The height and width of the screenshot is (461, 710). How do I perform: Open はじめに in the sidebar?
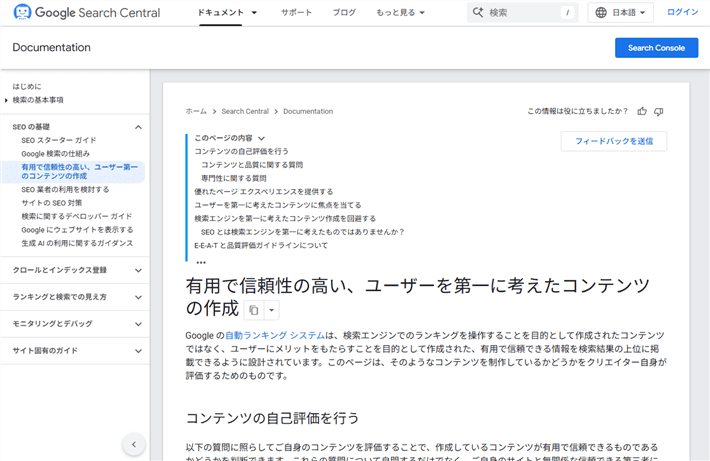pos(27,86)
